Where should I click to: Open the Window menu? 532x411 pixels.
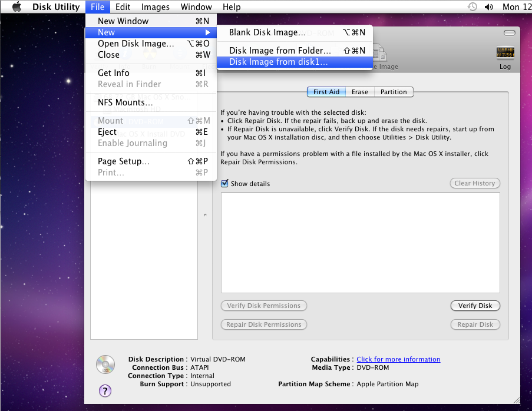(196, 7)
